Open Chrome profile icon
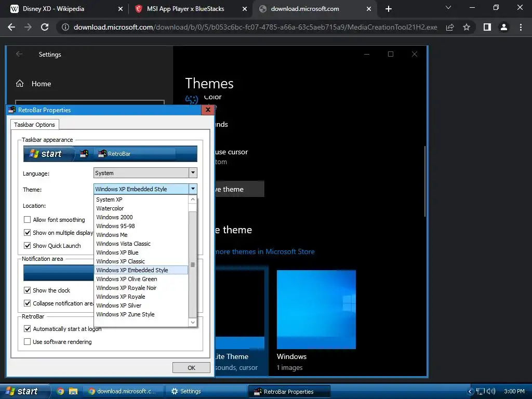The height and width of the screenshot is (399, 532). [x=504, y=27]
